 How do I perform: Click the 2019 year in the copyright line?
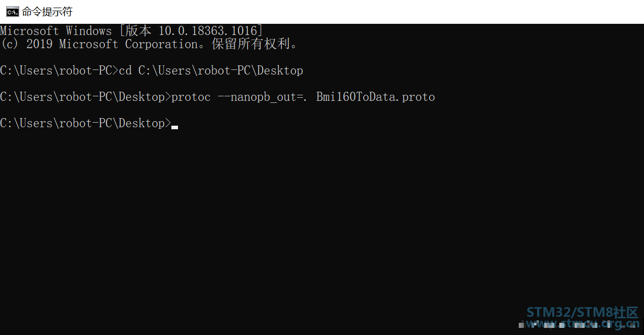pos(40,44)
